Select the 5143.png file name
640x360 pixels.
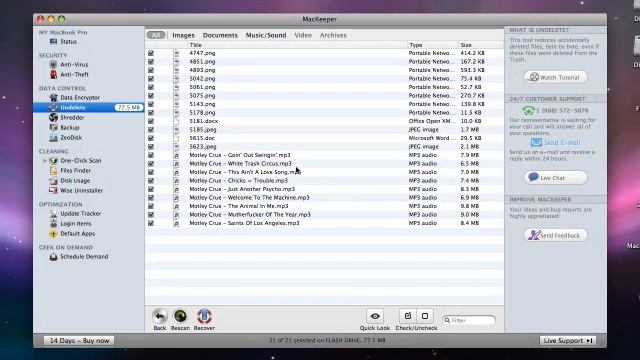click(x=202, y=104)
